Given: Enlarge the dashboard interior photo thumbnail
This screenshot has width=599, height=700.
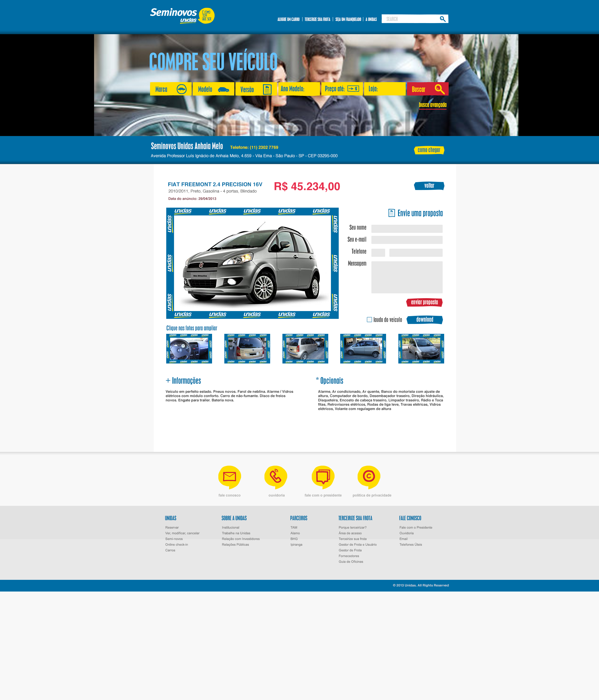Looking at the screenshot, I should tap(189, 349).
